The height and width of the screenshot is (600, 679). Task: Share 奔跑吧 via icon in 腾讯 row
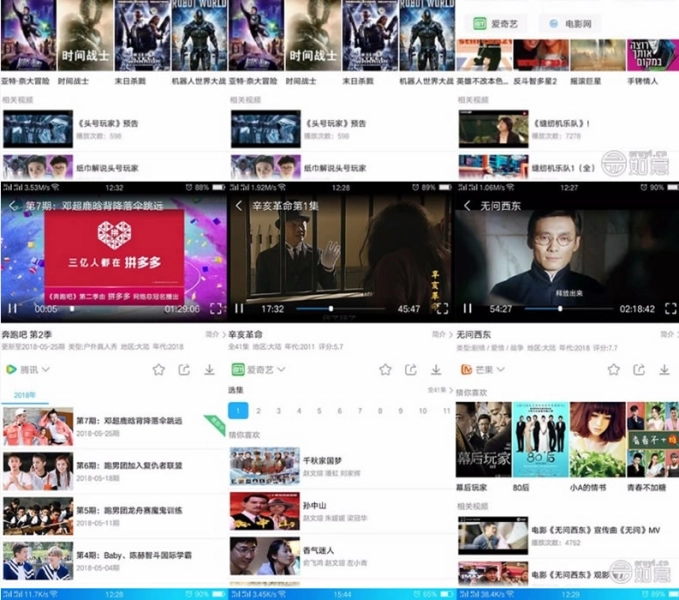click(x=184, y=370)
